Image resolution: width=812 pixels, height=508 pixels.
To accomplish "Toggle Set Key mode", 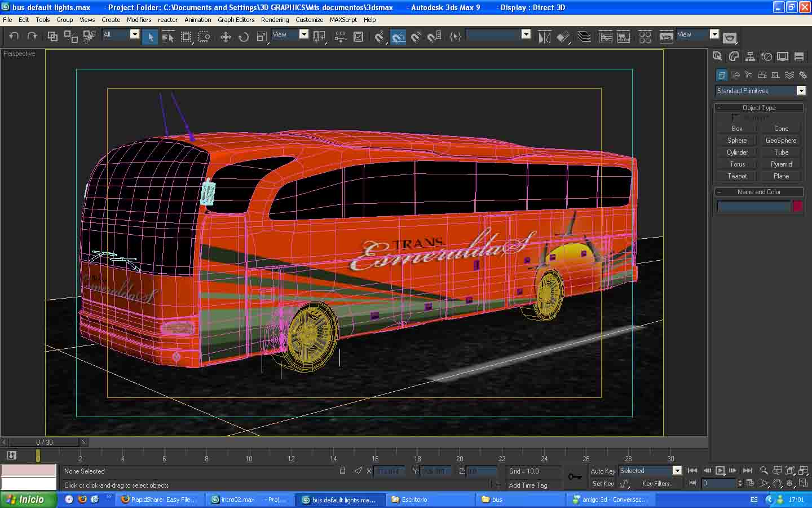I will pos(602,484).
